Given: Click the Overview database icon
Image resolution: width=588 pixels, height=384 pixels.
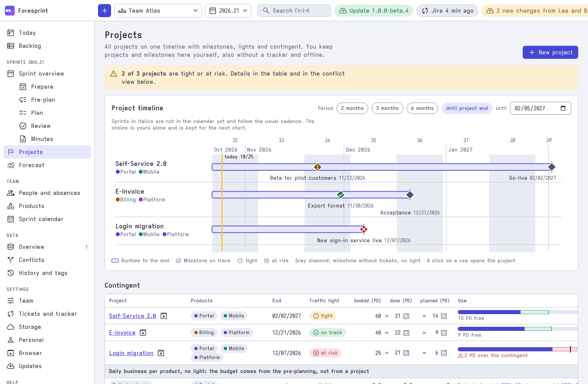Looking at the screenshot, I should coord(11,247).
